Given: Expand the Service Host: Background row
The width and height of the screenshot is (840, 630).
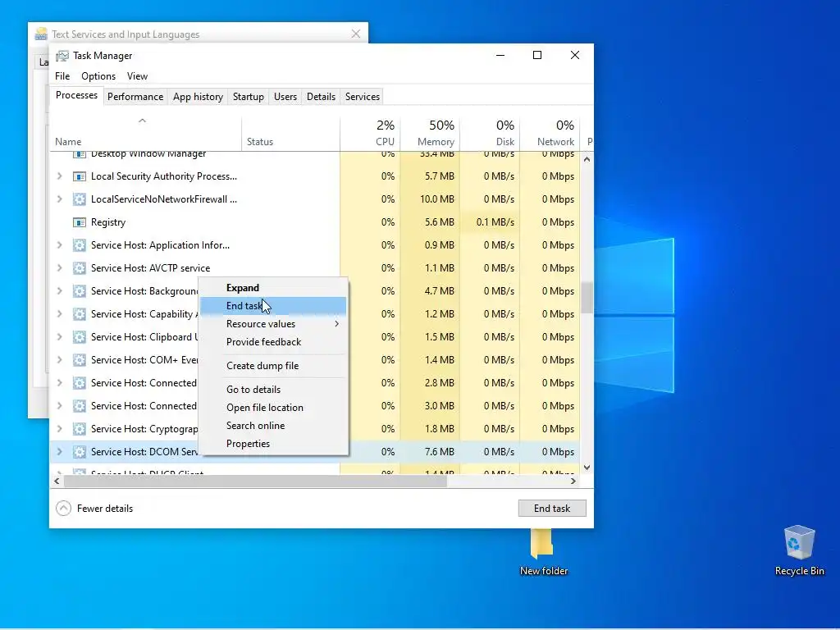Looking at the screenshot, I should coord(59,291).
